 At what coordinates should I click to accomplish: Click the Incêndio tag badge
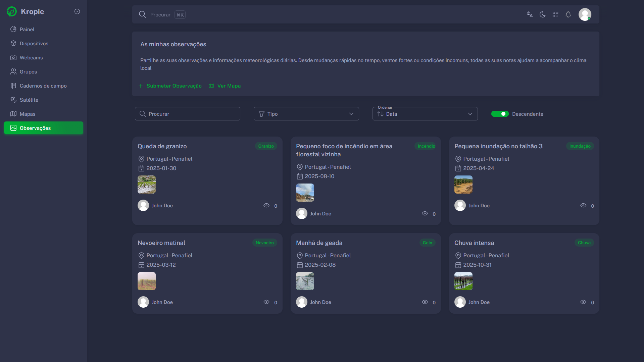pos(426,146)
